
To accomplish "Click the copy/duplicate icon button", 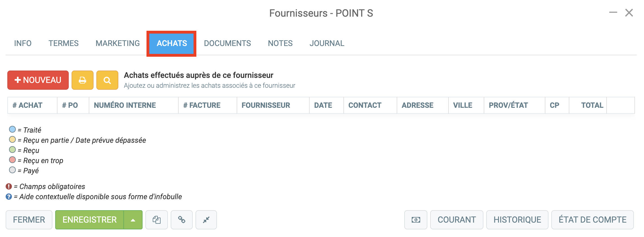I will coord(157,220).
